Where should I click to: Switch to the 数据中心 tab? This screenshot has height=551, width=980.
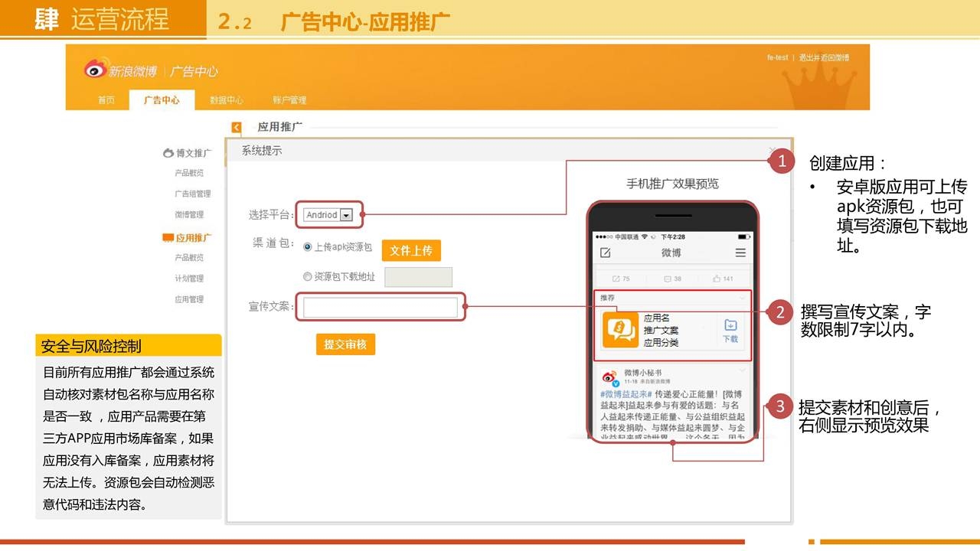[x=227, y=100]
